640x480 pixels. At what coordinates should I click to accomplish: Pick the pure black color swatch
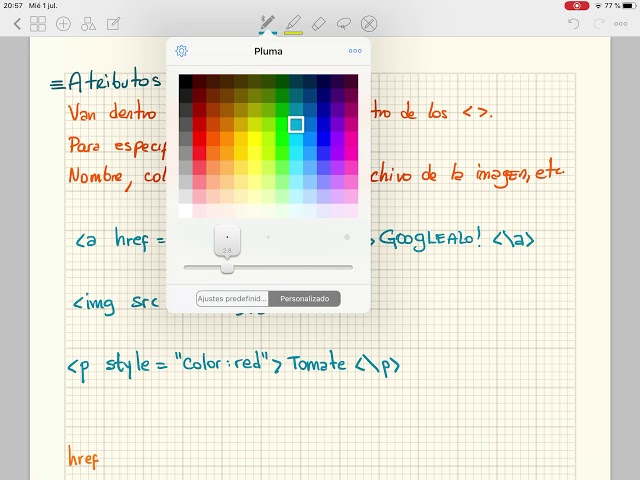click(x=185, y=82)
